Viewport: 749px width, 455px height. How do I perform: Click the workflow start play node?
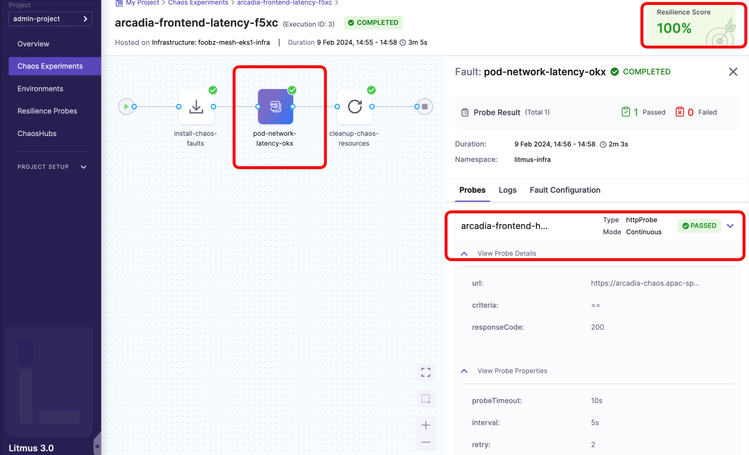click(126, 106)
